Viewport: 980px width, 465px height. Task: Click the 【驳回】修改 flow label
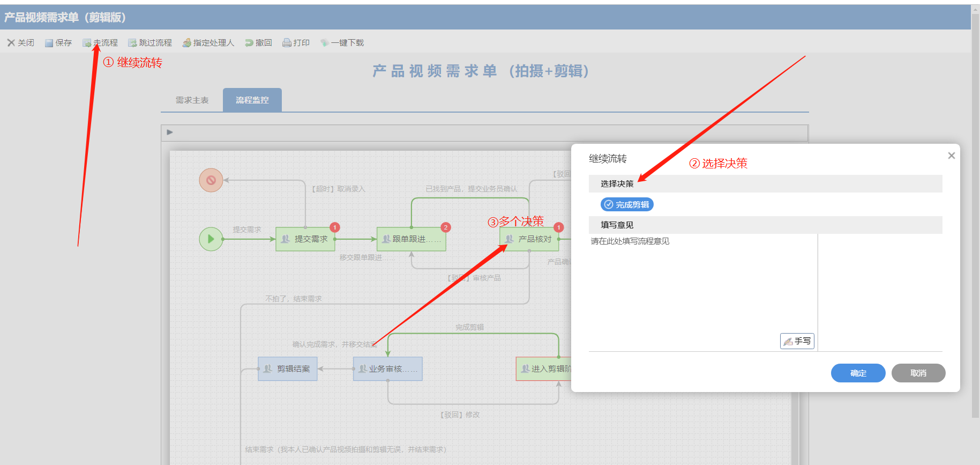point(460,415)
